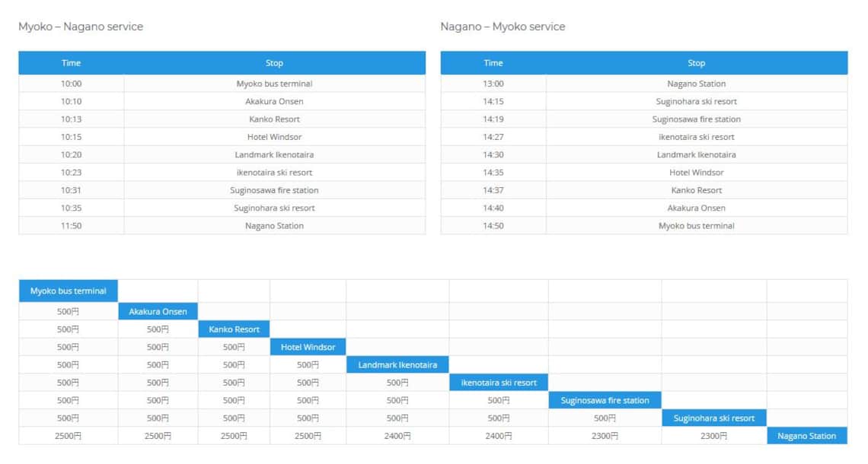This screenshot has height=464, width=868.
Task: Select the 2300円 fare left of Nagano Station header
Action: (714, 435)
